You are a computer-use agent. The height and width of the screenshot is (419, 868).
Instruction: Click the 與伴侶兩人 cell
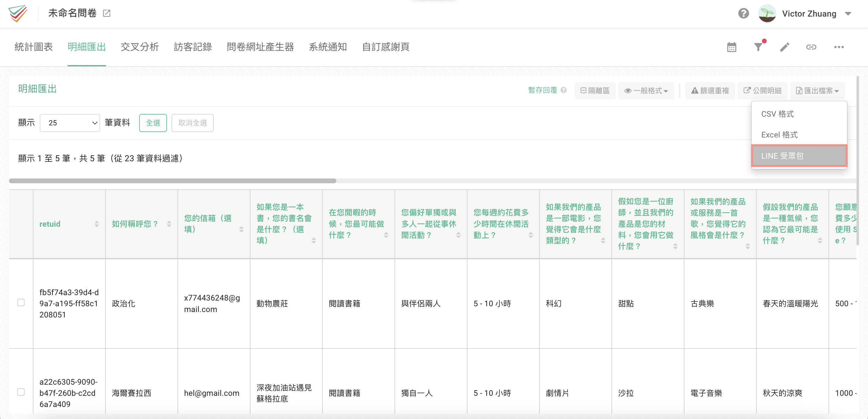[x=431, y=303]
